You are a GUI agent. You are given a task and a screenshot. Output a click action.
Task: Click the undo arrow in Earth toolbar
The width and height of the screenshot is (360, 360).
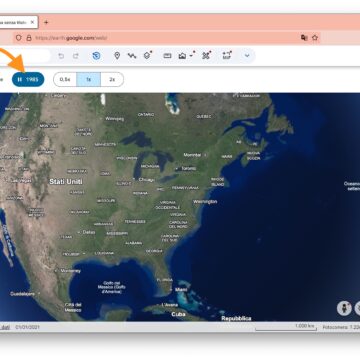(61, 56)
